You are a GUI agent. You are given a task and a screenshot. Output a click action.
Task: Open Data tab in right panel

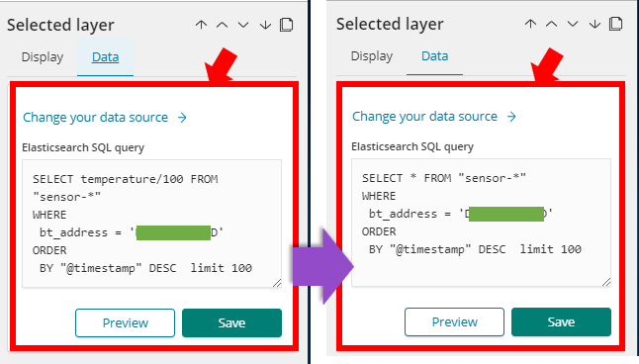(434, 56)
